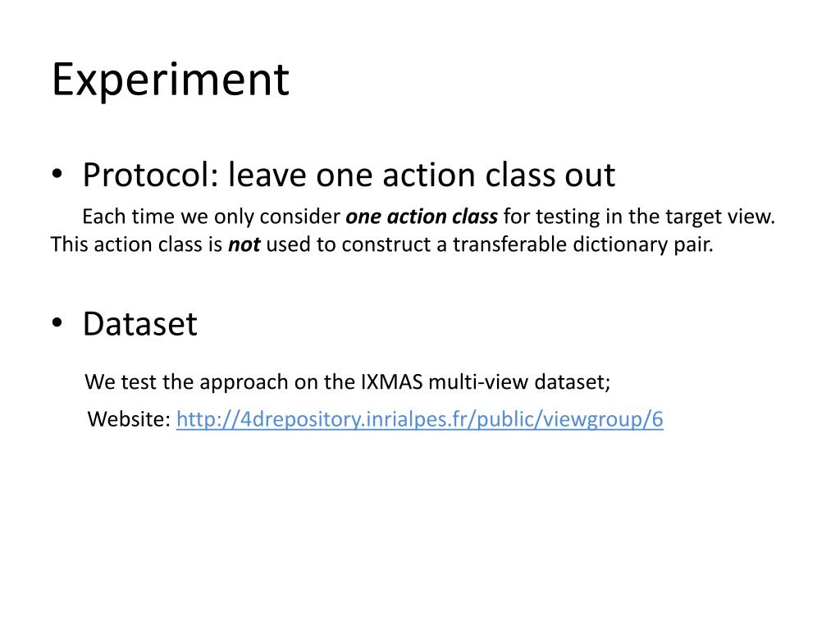Click the "Each time we only consider" text
This screenshot has height=630, width=840.
click(212, 217)
